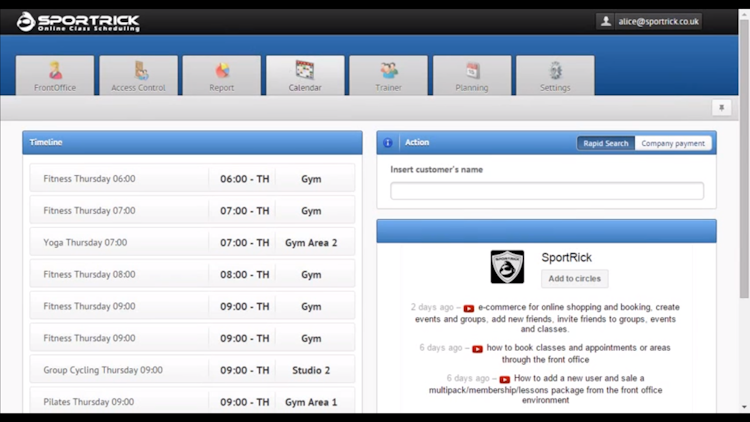Open the Planning tab
The width and height of the screenshot is (750, 422).
click(472, 76)
